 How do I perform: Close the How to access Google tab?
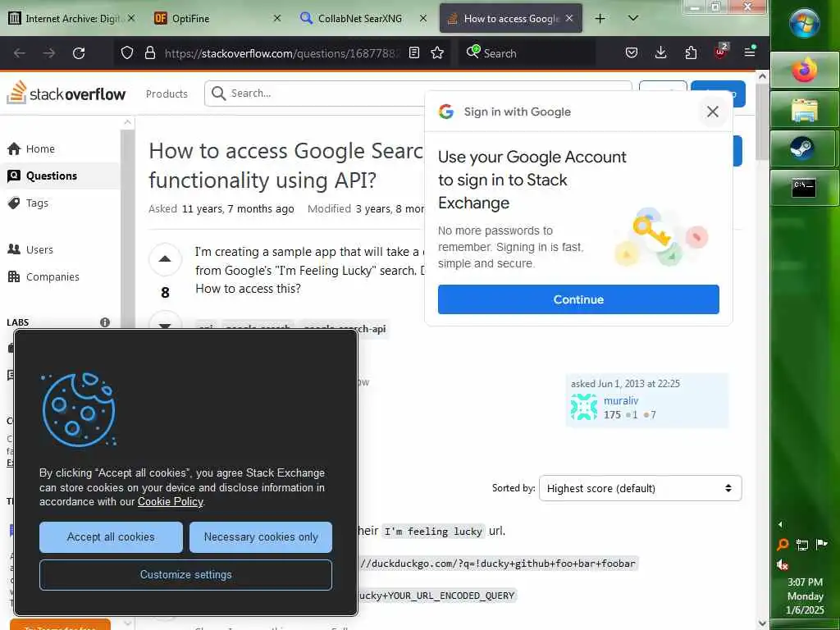coord(569,18)
